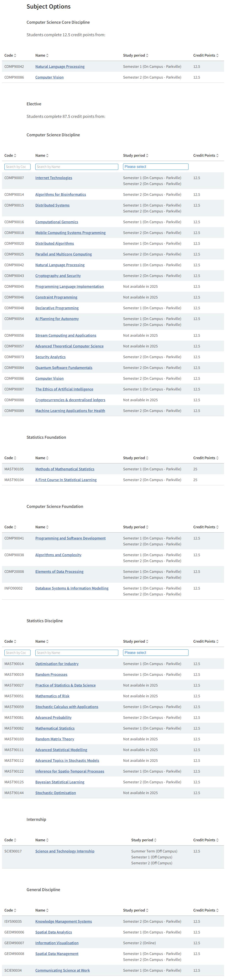
Task: Open the Information Visualisation subject link
Action: coord(57,943)
